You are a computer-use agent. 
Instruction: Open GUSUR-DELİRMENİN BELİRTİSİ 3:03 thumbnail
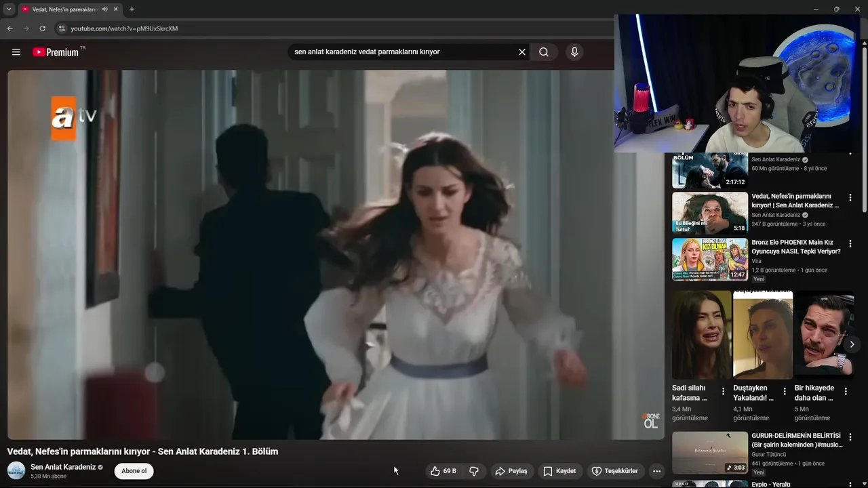710,453
